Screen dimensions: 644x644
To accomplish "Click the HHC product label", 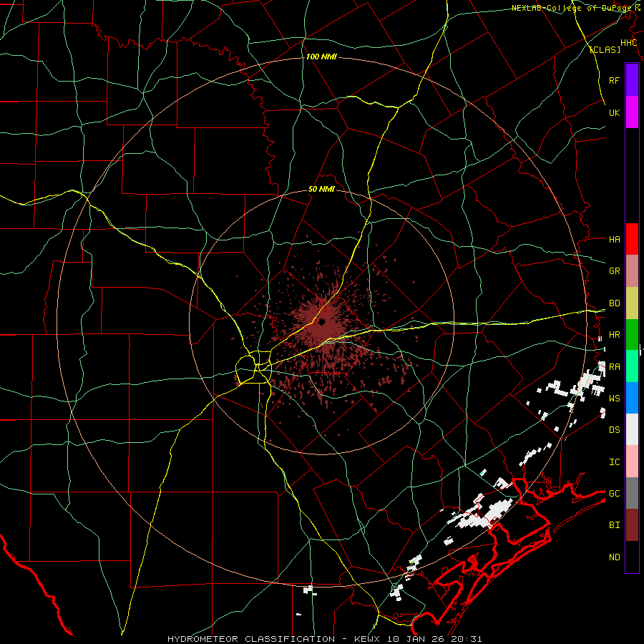I will click(x=629, y=43).
